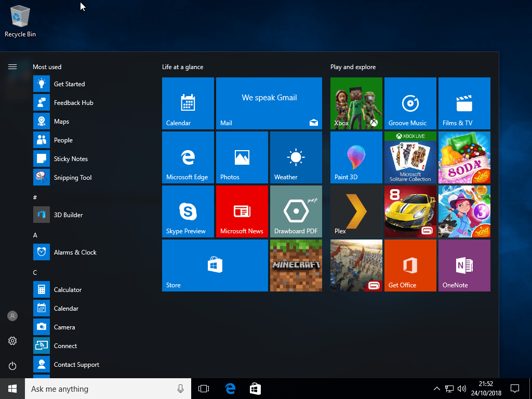This screenshot has width=532, height=399.
Task: Open the Calendar tile
Action: pyautogui.click(x=188, y=103)
